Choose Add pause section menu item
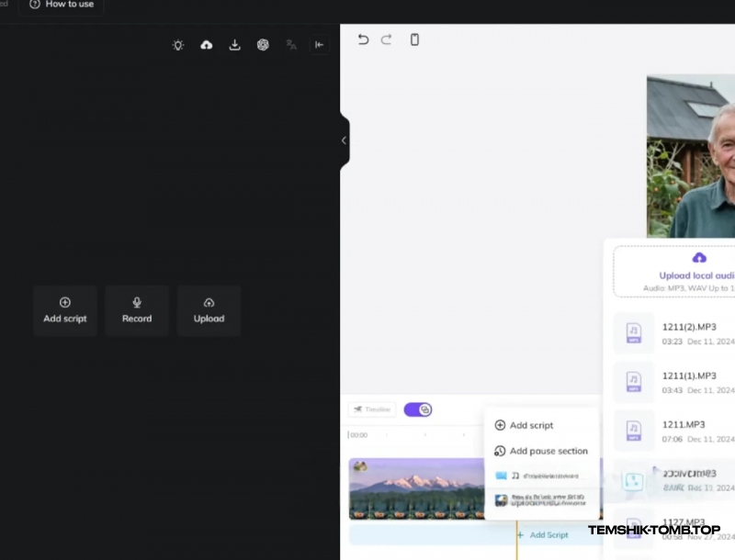The height and width of the screenshot is (560, 735). (x=540, y=451)
